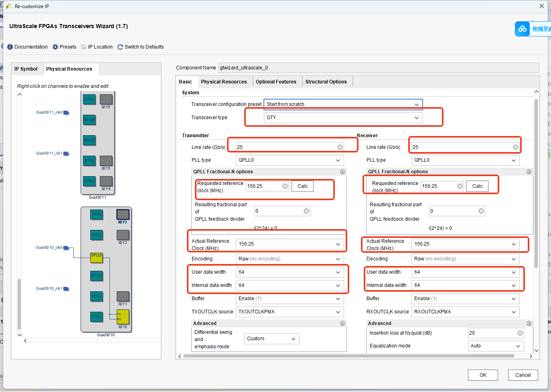The height and width of the screenshot is (392, 551).
Task: Open right-panel Physical Resources tab beside Basic
Action: 224,82
